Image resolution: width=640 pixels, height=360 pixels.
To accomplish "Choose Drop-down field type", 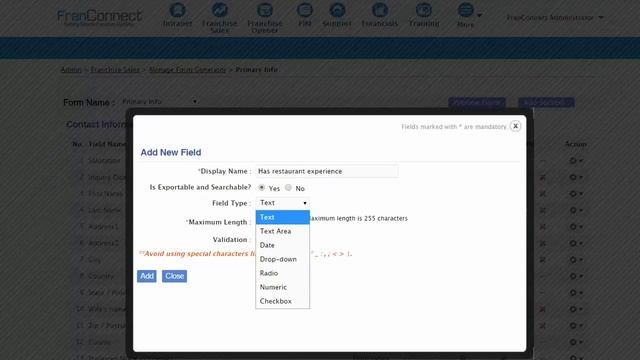I will point(282,259).
